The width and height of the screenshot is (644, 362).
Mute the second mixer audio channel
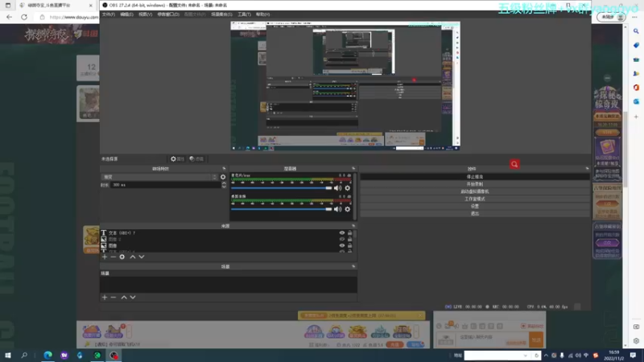click(x=337, y=209)
